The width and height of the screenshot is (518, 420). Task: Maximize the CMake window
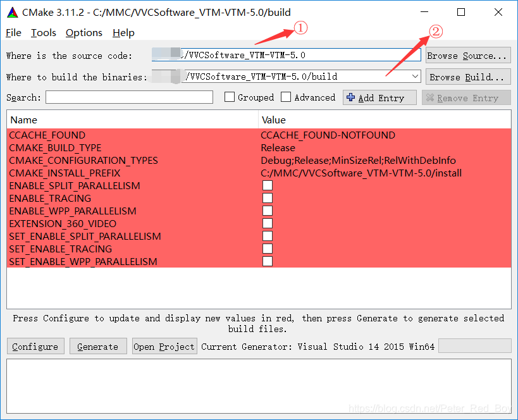461,12
